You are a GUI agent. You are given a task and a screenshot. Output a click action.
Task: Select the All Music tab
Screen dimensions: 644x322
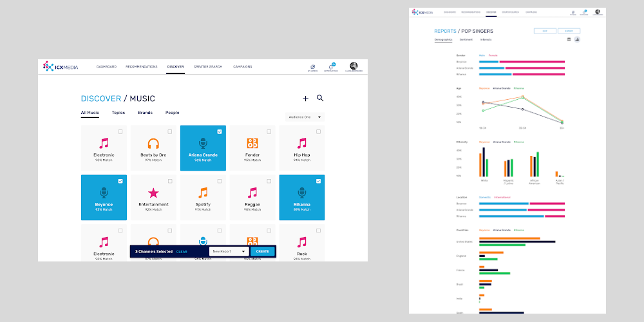pos(90,113)
